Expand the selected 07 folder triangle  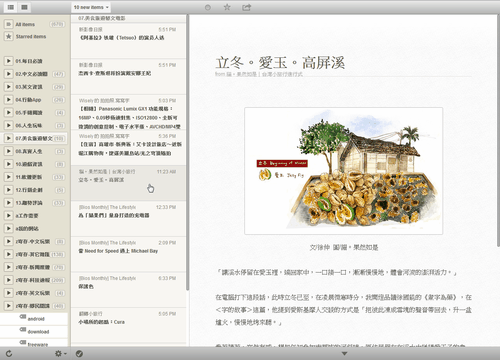pyautogui.click(x=8, y=138)
